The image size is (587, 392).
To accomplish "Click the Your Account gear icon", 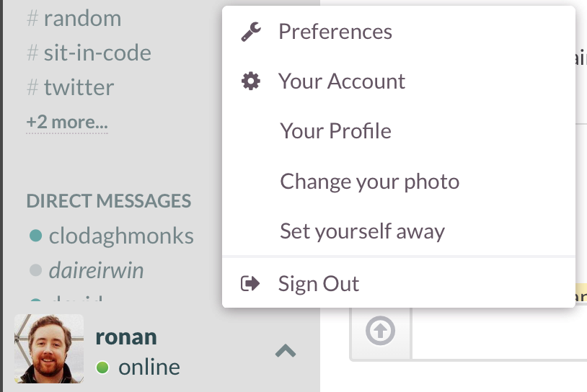I will tap(251, 81).
